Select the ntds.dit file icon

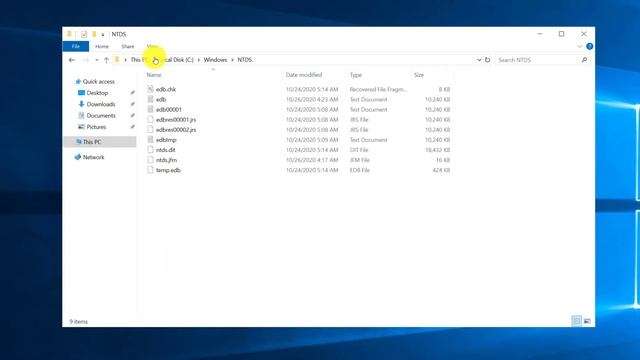(151, 150)
